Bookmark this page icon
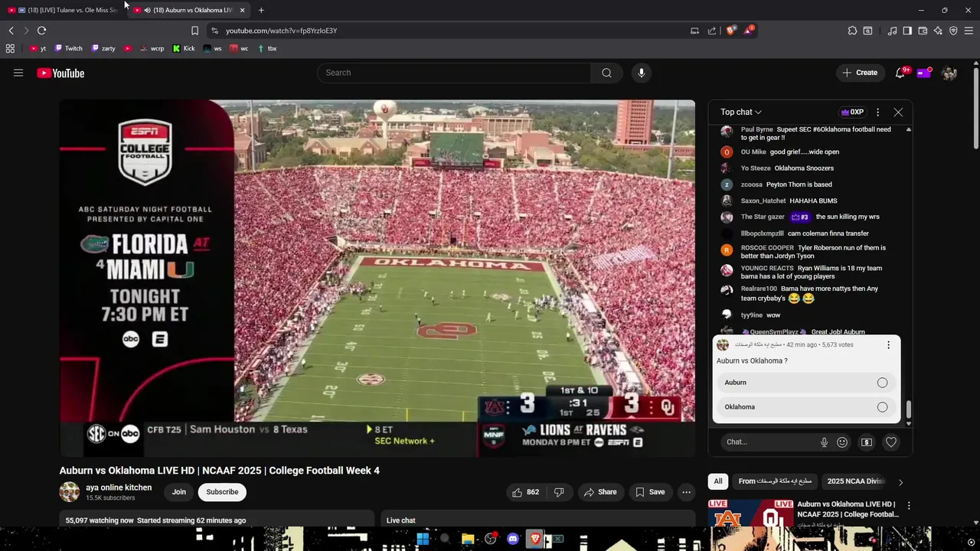This screenshot has width=980, height=551. 194,31
